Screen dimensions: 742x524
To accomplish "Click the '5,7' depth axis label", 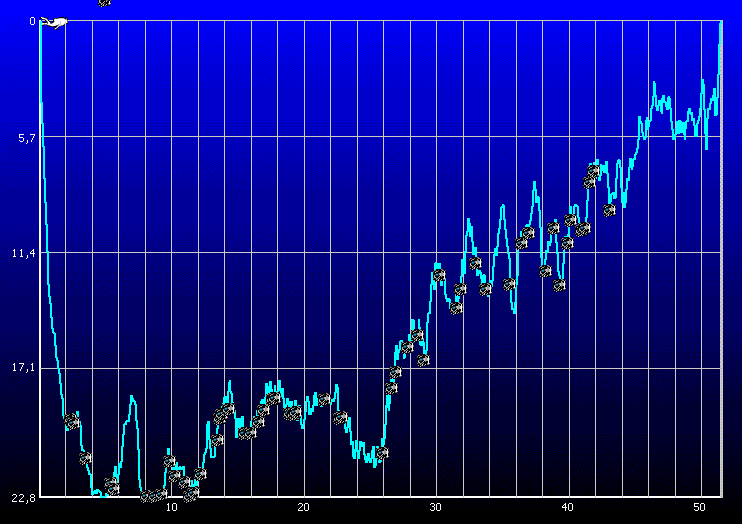I will 26,138.
